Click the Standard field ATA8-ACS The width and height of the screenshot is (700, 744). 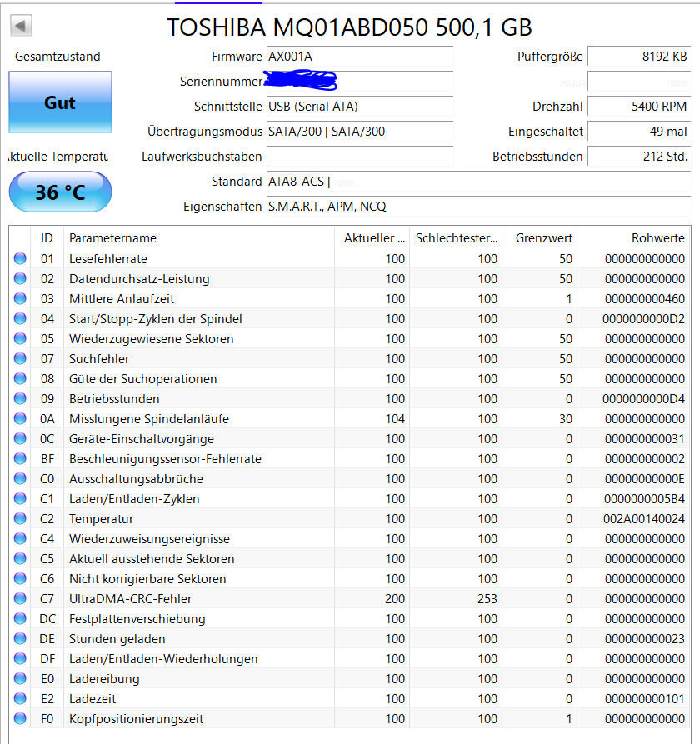[478, 182]
